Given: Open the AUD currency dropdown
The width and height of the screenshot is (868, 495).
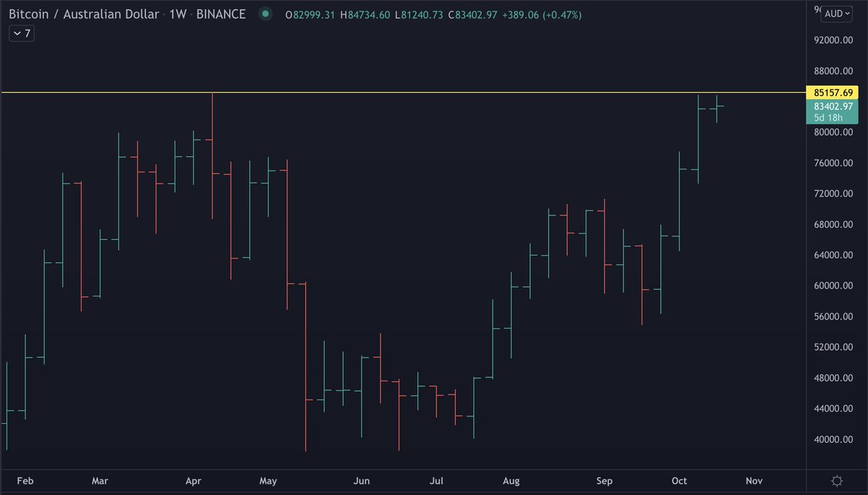Looking at the screenshot, I should [838, 13].
